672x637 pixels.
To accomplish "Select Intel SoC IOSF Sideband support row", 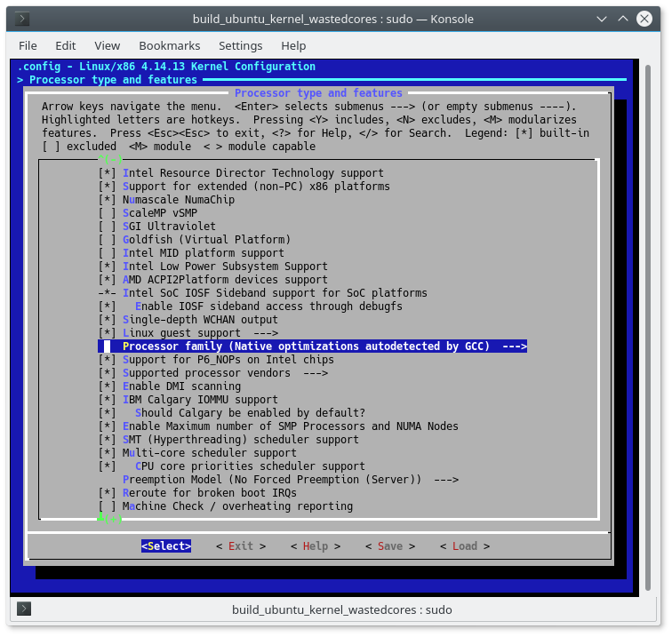I will tap(263, 293).
